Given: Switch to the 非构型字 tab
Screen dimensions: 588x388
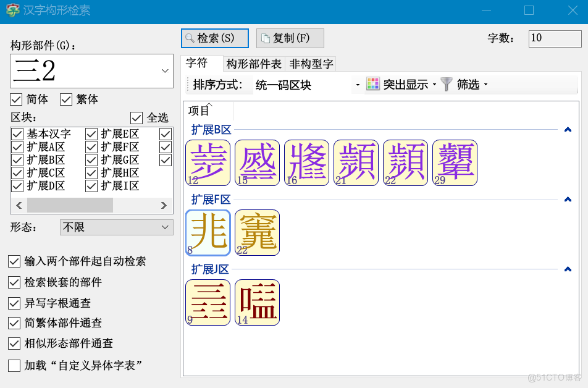Looking at the screenshot, I should click(x=310, y=64).
